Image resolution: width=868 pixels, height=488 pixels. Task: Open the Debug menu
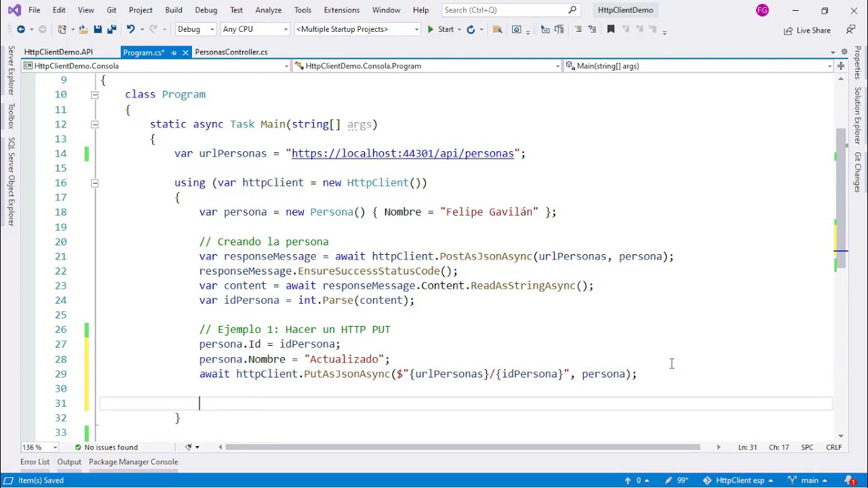click(206, 10)
